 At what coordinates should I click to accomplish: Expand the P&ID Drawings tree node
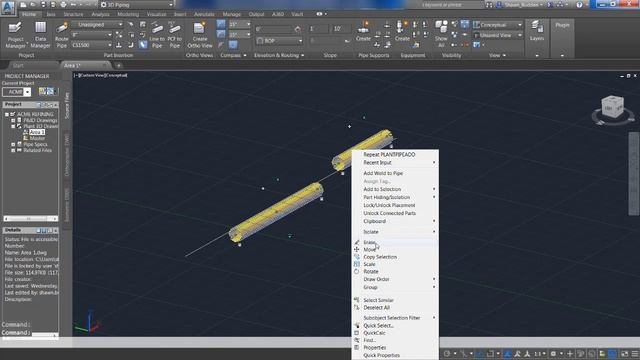coord(13,120)
